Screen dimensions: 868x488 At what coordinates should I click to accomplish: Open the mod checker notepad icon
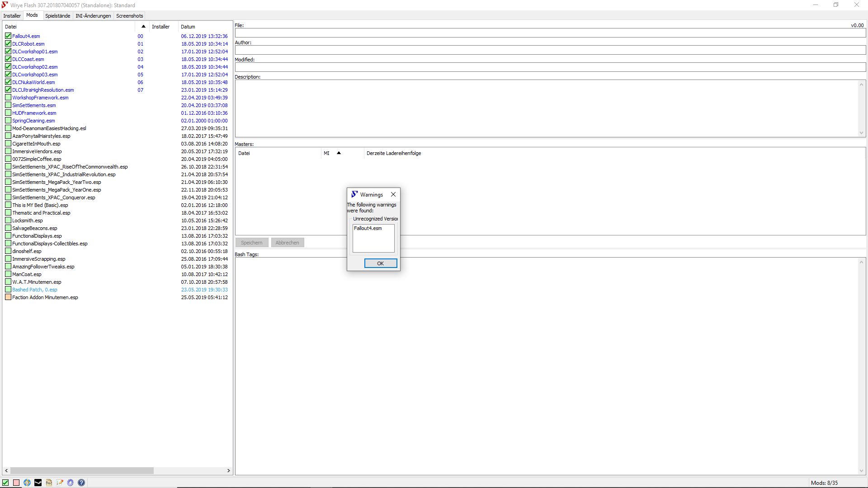click(60, 483)
